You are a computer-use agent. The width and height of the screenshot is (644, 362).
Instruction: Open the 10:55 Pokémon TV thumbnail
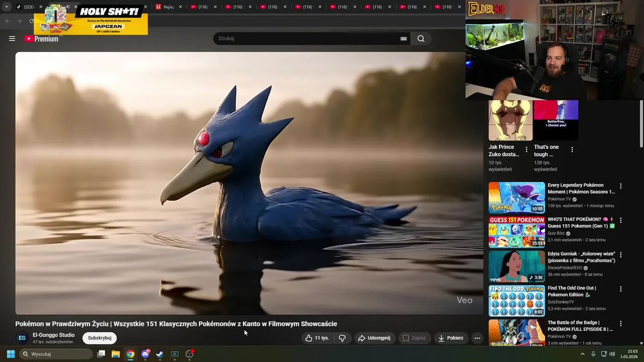pos(517,198)
